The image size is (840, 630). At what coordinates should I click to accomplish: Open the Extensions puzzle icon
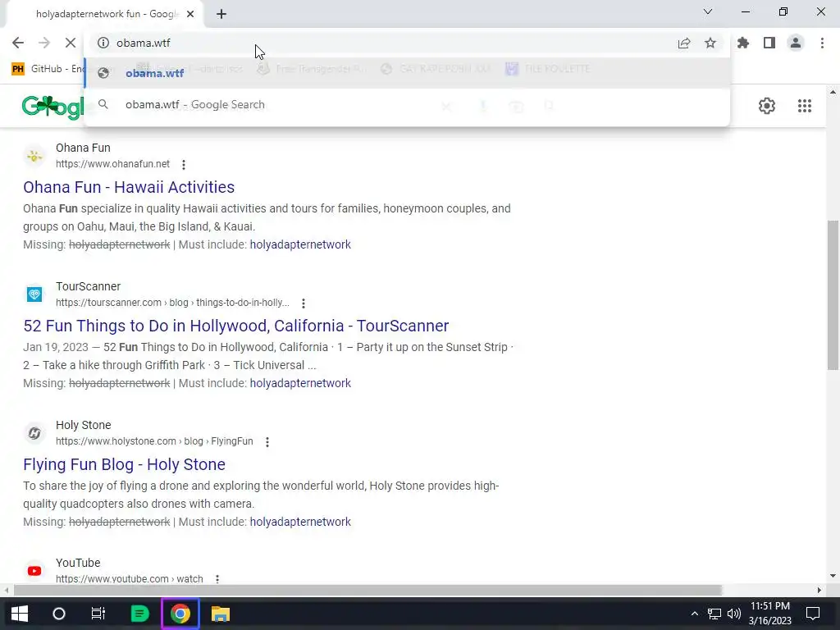click(743, 43)
